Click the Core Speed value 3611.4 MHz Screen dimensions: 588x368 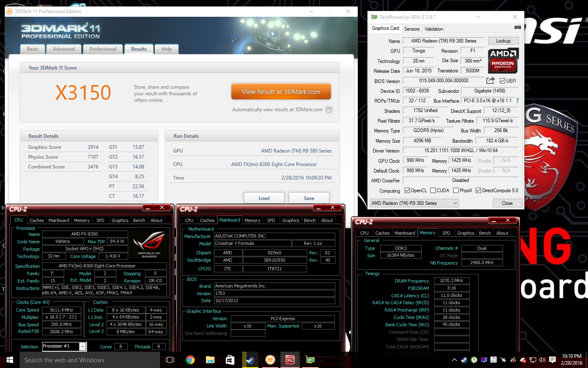(x=61, y=310)
